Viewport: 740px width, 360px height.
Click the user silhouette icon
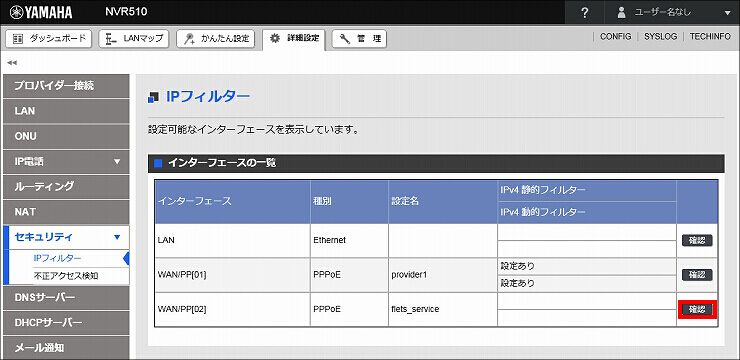click(x=622, y=13)
